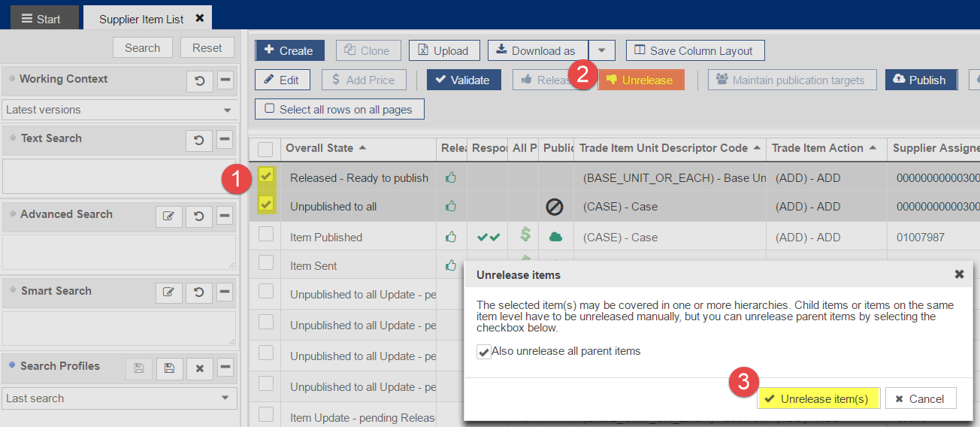Viewport: 980px width, 427px height.
Task: Toggle Select all rows on all pages
Action: (339, 109)
